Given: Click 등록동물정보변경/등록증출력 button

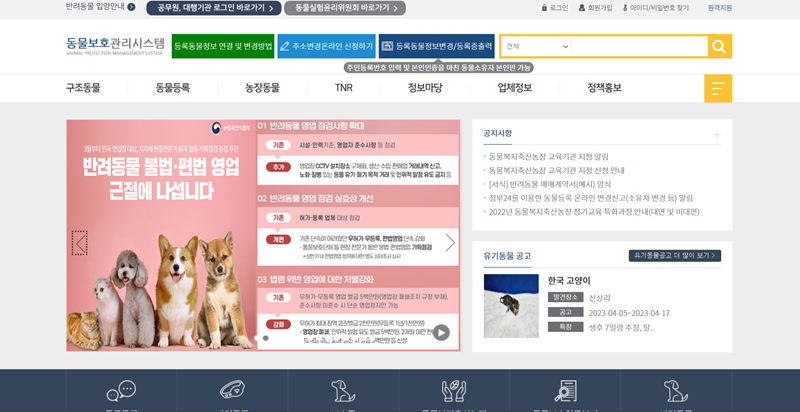Looking at the screenshot, I should click(x=437, y=46).
